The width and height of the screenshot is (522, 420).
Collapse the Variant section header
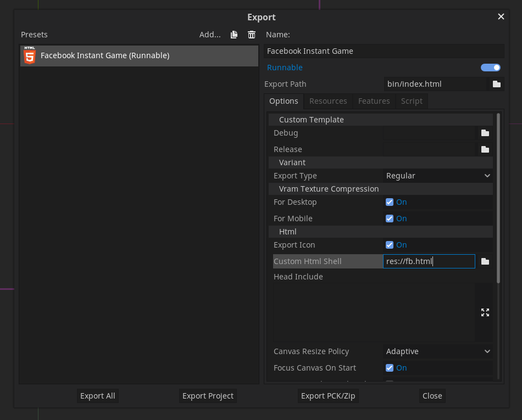tap(381, 163)
